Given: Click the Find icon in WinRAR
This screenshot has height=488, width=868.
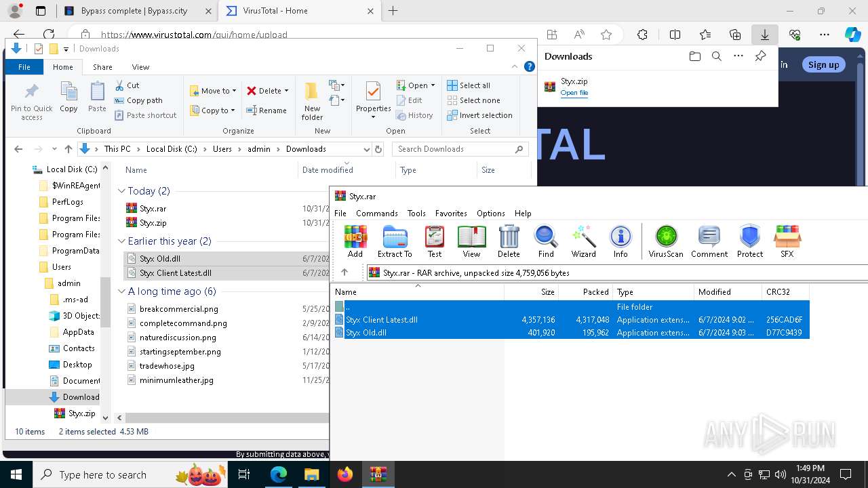Looking at the screenshot, I should pyautogui.click(x=546, y=242).
